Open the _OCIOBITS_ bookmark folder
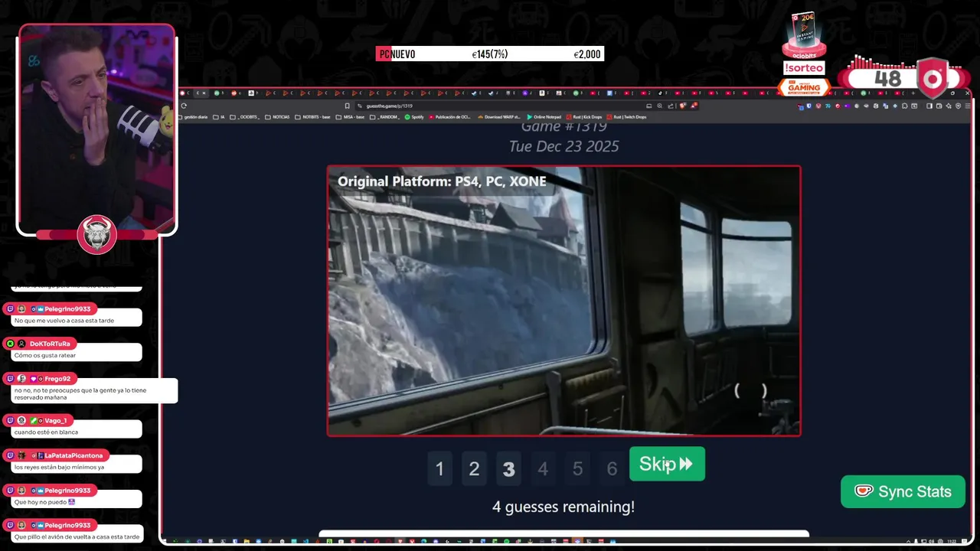 pos(245,117)
